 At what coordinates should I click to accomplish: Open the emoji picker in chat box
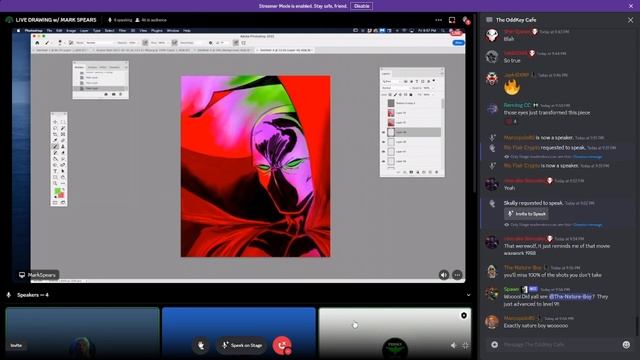coord(626,345)
